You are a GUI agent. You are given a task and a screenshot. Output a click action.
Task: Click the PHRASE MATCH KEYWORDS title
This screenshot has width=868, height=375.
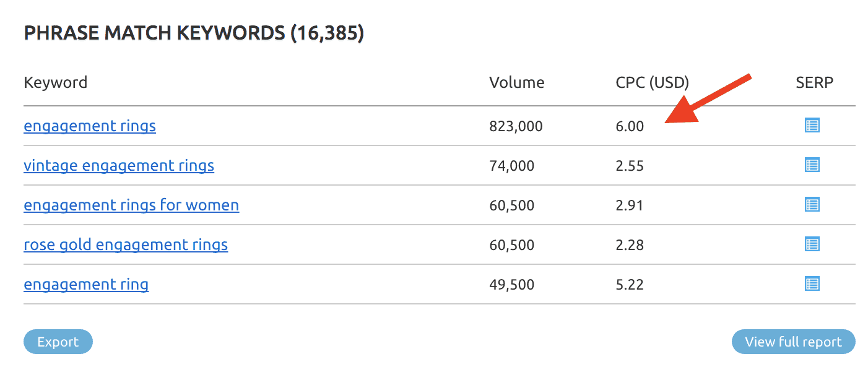click(x=193, y=32)
